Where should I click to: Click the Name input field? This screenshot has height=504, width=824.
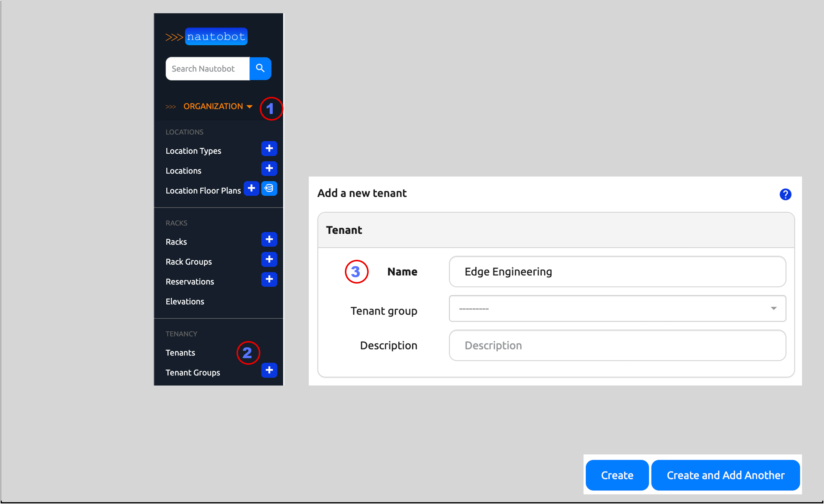tap(618, 271)
